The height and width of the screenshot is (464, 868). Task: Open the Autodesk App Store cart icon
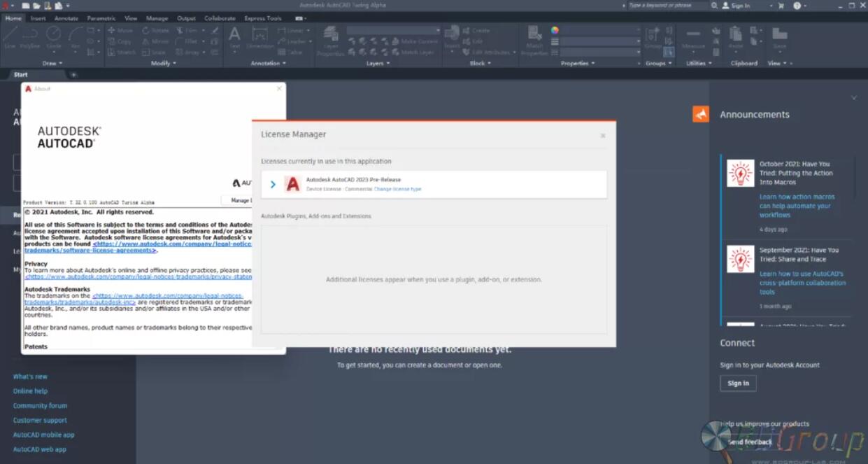tap(781, 6)
